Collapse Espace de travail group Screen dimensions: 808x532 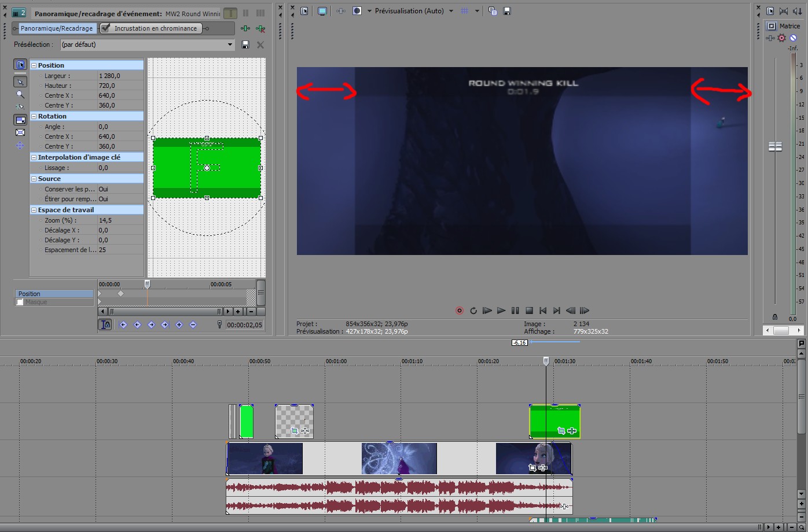[x=34, y=210]
